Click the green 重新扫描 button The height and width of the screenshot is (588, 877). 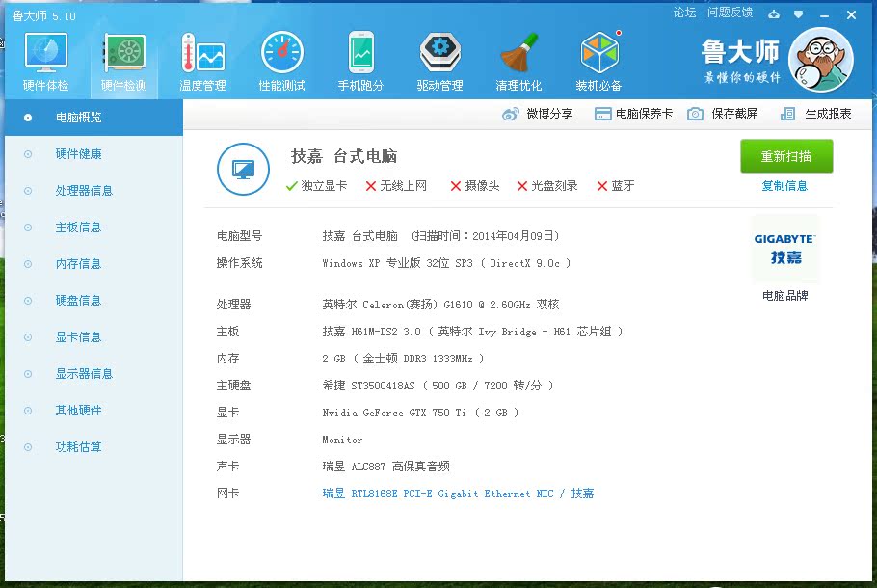(786, 156)
